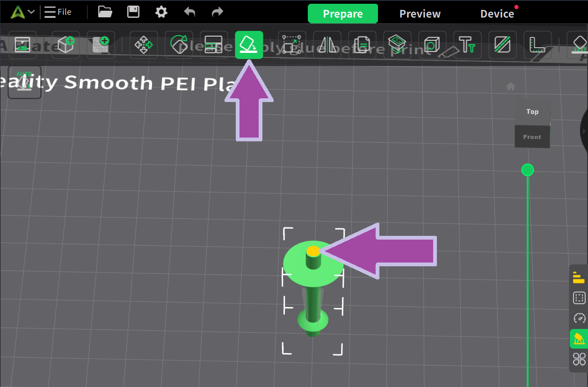
Task: Select the Mirror tool
Action: click(327, 45)
